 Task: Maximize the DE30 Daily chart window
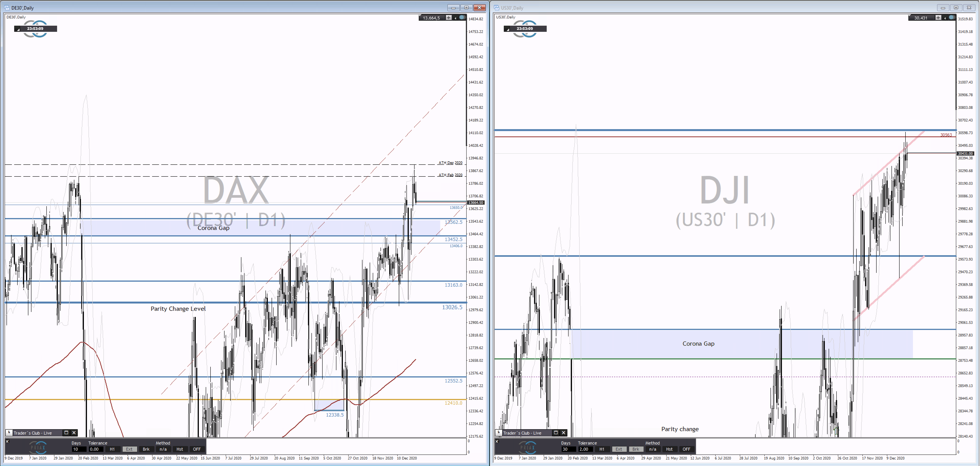[466, 8]
